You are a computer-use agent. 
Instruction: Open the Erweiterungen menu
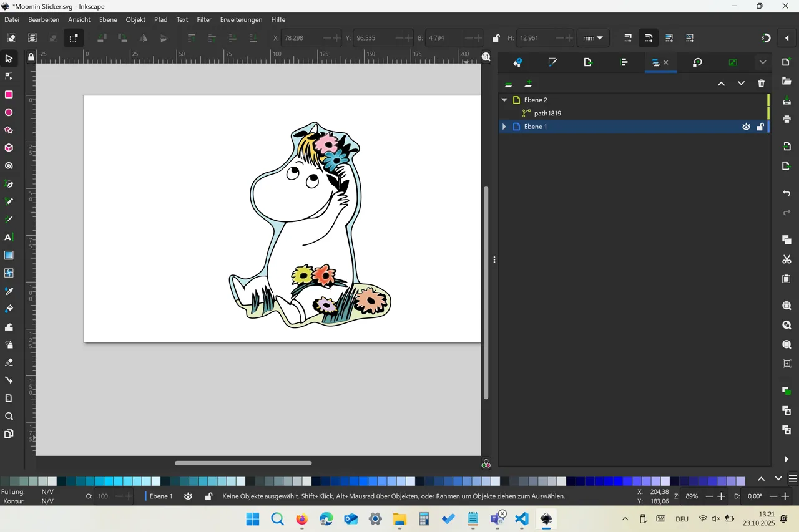(x=241, y=19)
